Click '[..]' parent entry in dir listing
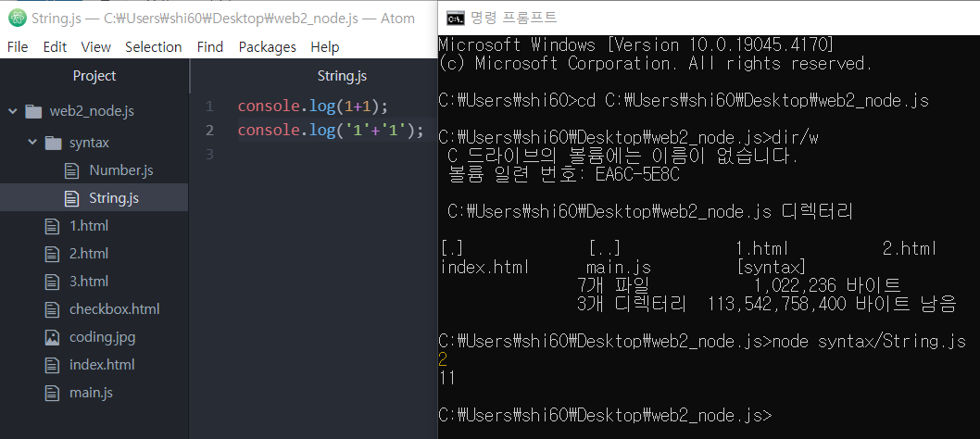 (x=604, y=249)
